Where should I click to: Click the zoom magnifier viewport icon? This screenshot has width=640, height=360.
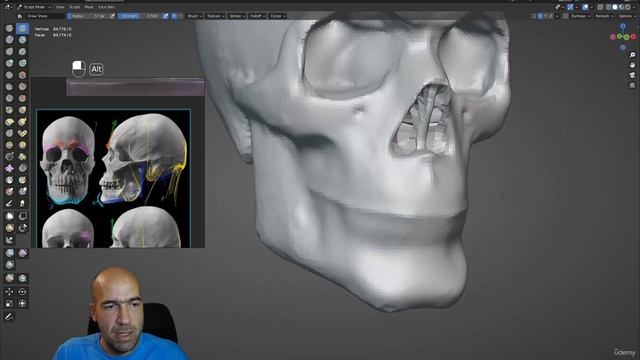click(x=632, y=55)
